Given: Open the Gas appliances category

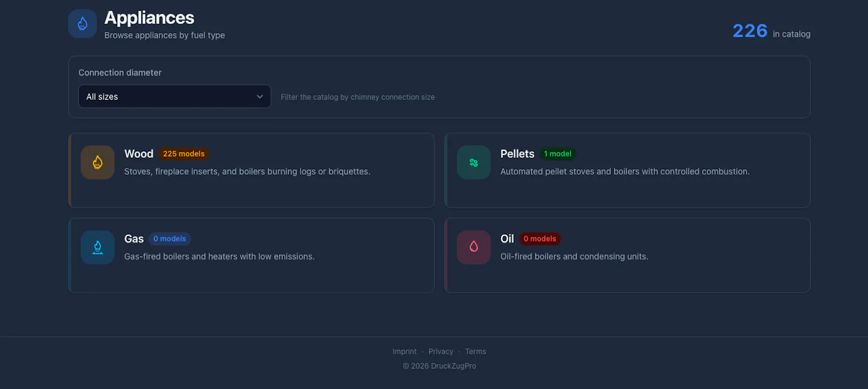Looking at the screenshot, I should click(251, 256).
